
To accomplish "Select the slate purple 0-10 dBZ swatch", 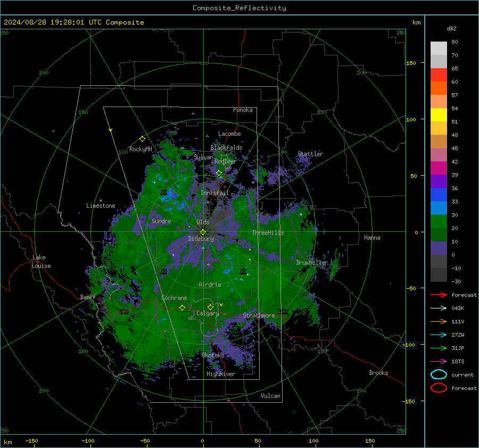I will [x=439, y=248].
